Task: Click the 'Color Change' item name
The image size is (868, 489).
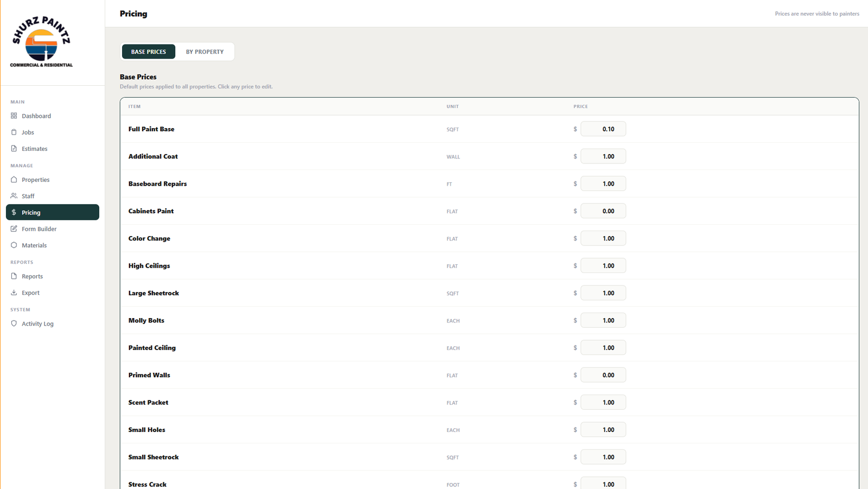Action: (x=149, y=238)
